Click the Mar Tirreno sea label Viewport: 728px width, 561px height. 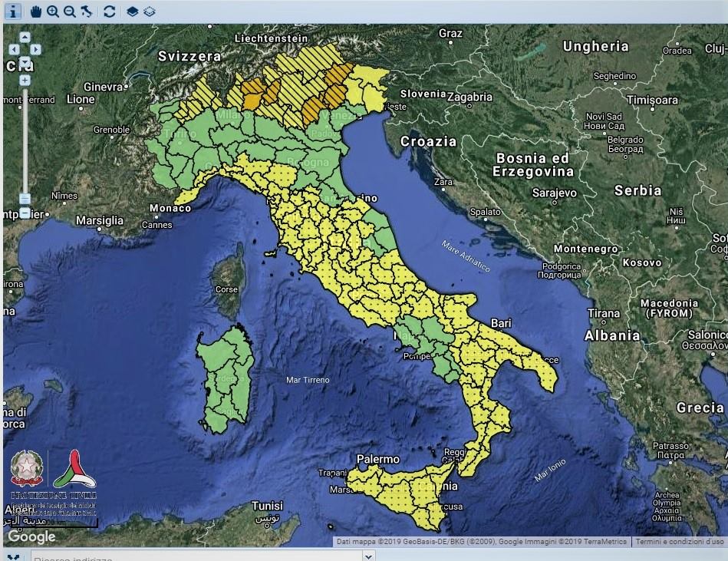coord(308,380)
